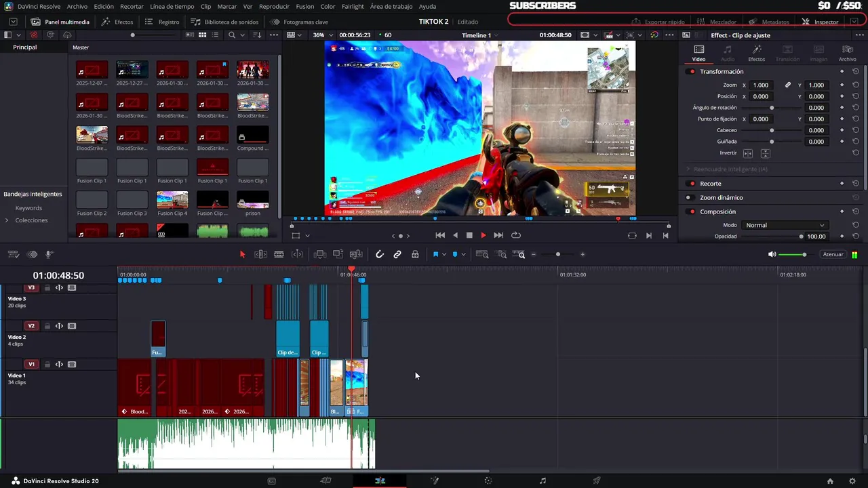Screen dimensions: 868x488
Task: Open marker color dropdown arrow
Action: coord(464,254)
